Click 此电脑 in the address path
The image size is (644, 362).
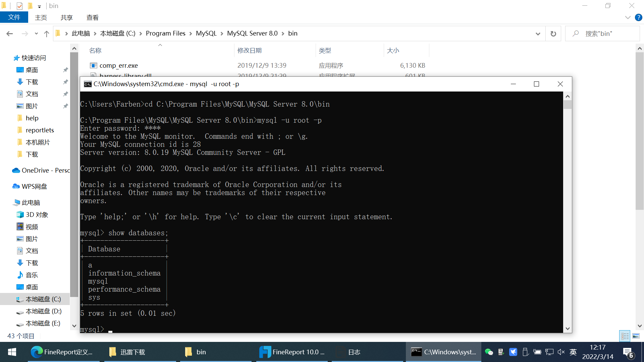coord(81,33)
